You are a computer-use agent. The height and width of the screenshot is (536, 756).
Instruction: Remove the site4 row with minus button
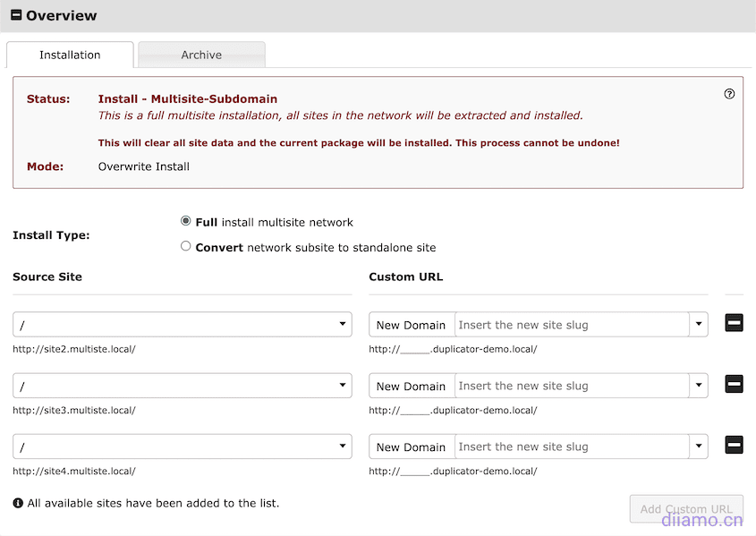pos(734,445)
